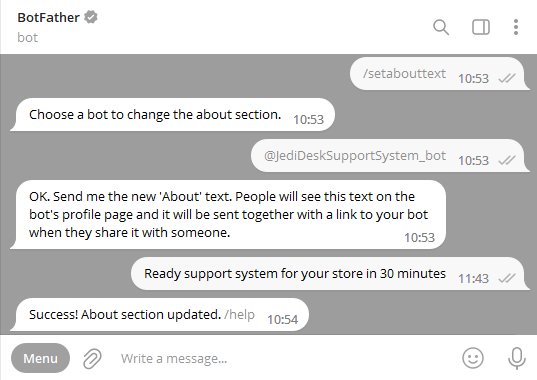Click read checkmarks on /setabouttext message

pyautogui.click(x=507, y=78)
